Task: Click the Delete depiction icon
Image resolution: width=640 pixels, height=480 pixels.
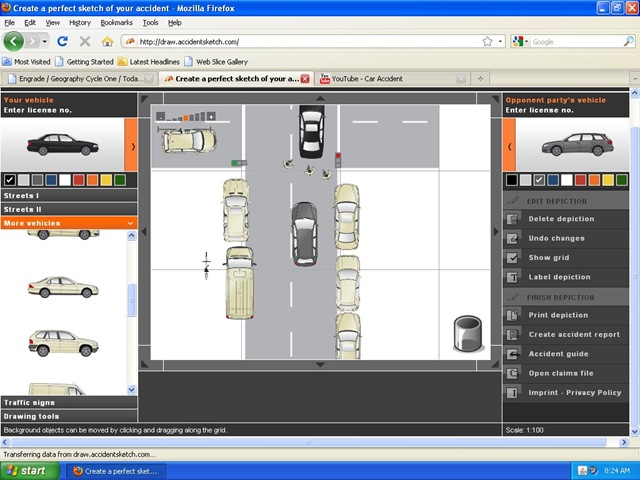Action: coord(512,219)
